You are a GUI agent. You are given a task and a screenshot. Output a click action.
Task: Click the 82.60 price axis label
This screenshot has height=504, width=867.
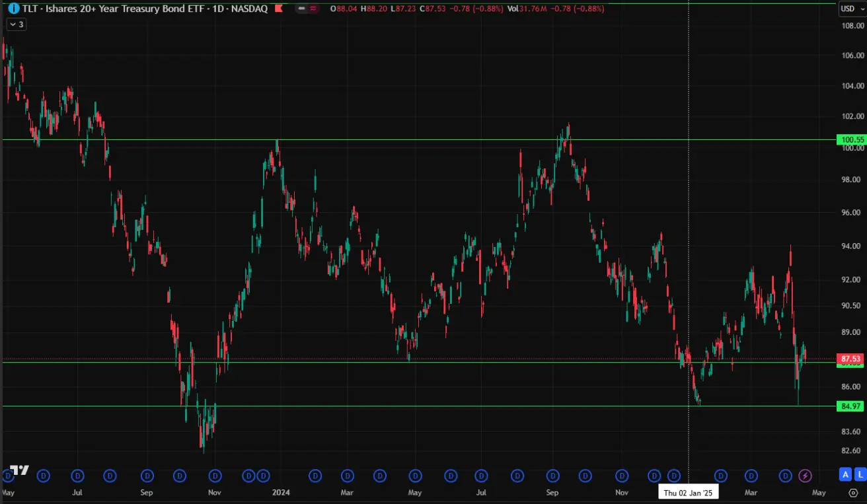[852, 450]
